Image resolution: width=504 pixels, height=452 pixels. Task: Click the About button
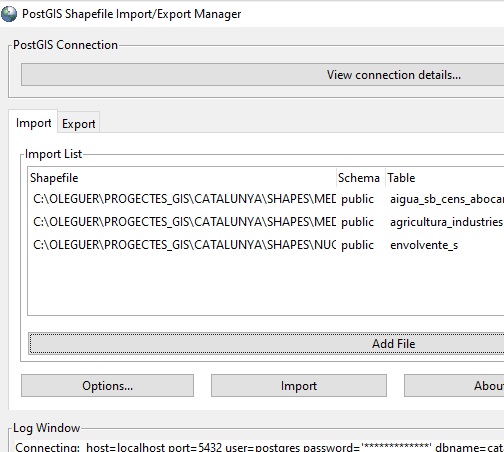(454, 386)
